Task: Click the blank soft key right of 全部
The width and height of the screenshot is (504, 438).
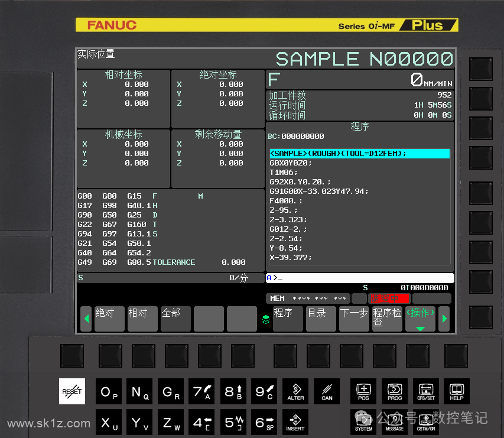Action: tap(209, 319)
